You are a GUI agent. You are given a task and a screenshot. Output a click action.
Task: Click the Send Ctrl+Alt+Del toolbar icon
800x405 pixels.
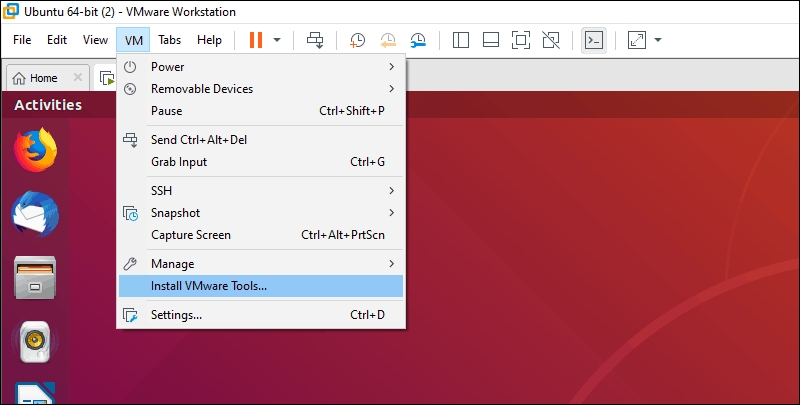[315, 40]
